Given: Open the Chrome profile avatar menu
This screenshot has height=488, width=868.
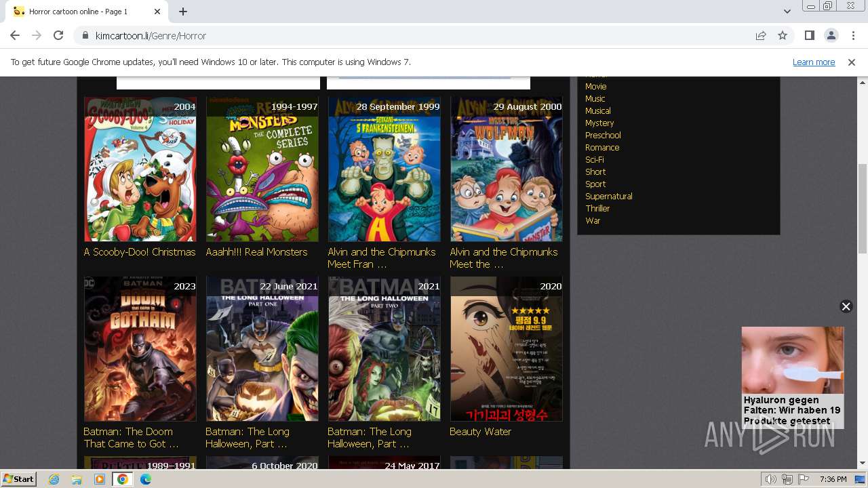Looking at the screenshot, I should [831, 35].
